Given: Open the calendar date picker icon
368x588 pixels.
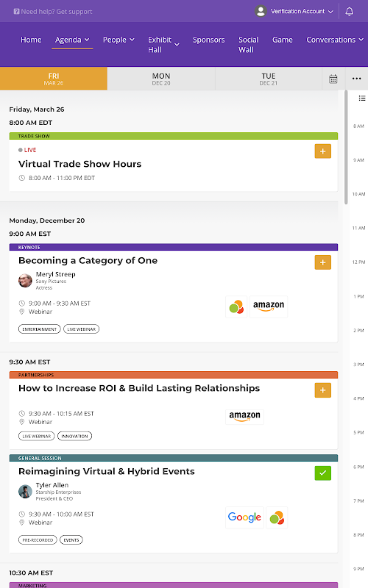Looking at the screenshot, I should point(333,79).
